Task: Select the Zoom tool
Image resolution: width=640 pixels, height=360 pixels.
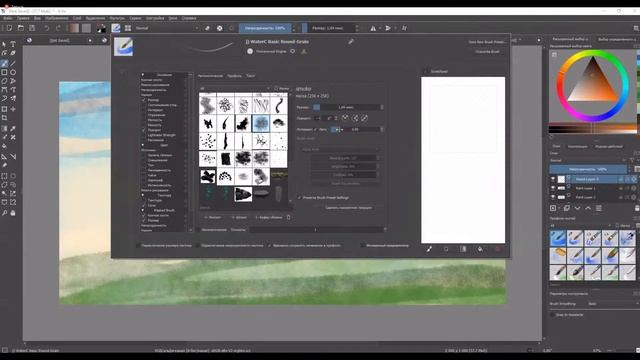Action: (4, 213)
